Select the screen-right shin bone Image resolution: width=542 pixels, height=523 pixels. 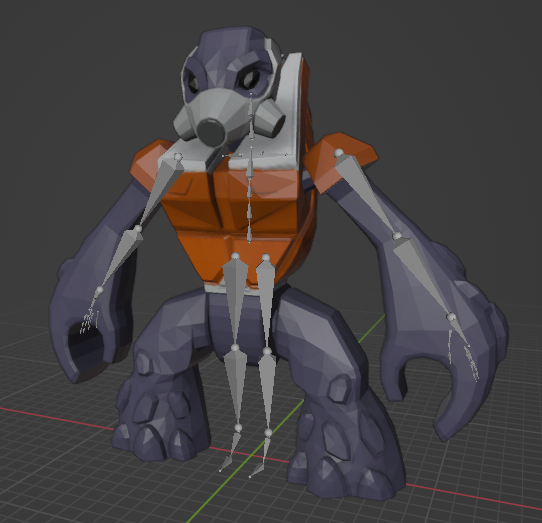[x=268, y=391]
